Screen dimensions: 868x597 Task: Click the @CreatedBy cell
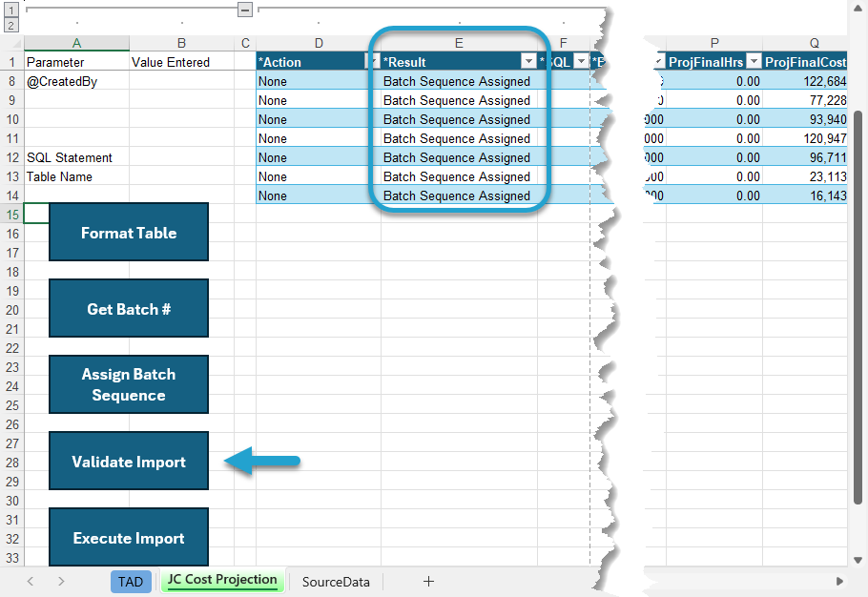[76, 81]
